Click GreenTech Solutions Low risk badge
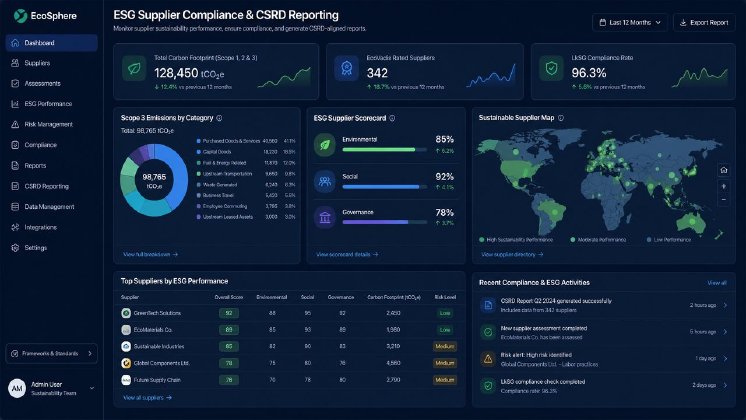746x420 pixels. point(445,313)
